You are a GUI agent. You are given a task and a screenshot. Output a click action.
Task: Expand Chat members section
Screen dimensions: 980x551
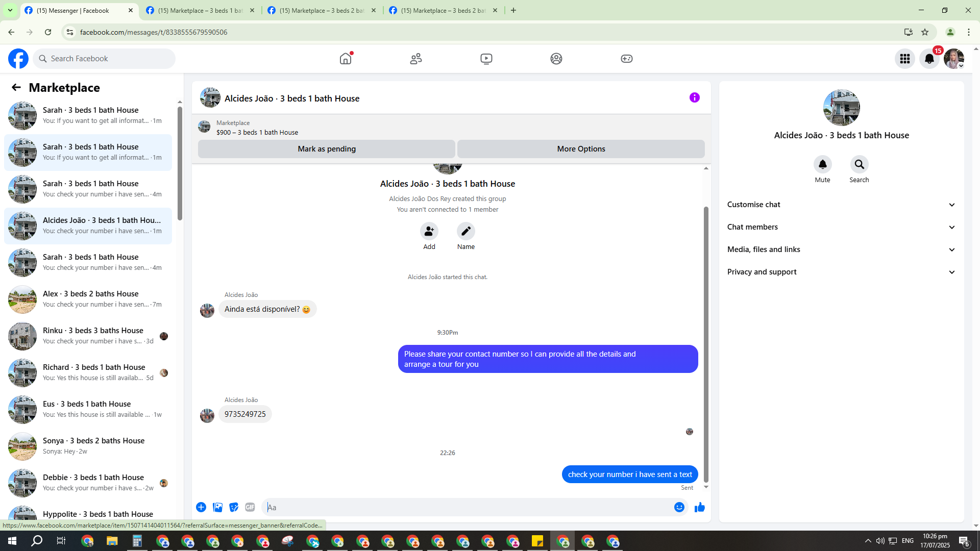842,227
